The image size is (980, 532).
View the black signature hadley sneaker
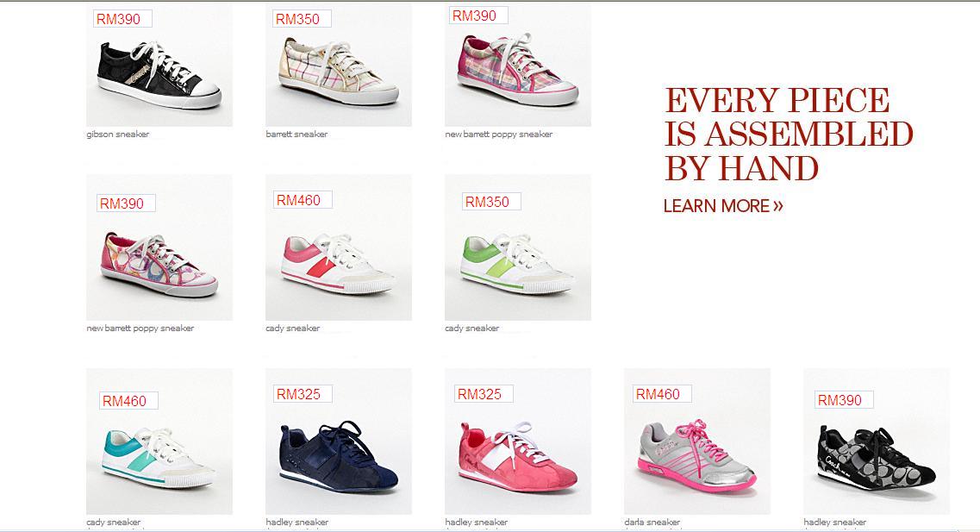point(877,441)
